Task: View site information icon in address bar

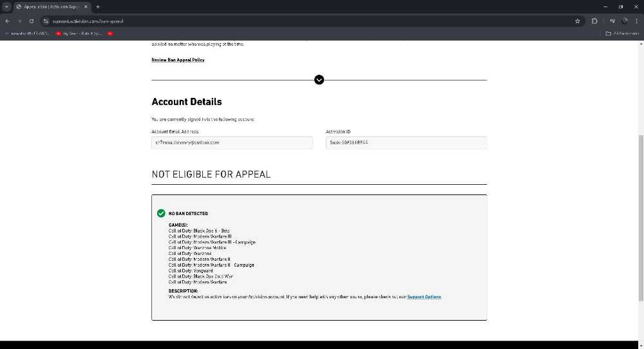Action: 46,21
